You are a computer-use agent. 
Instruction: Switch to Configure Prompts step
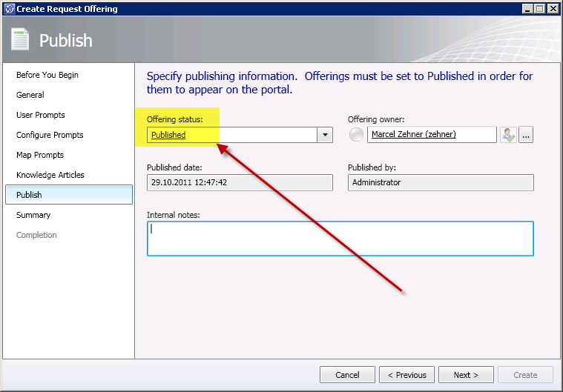pyautogui.click(x=50, y=135)
